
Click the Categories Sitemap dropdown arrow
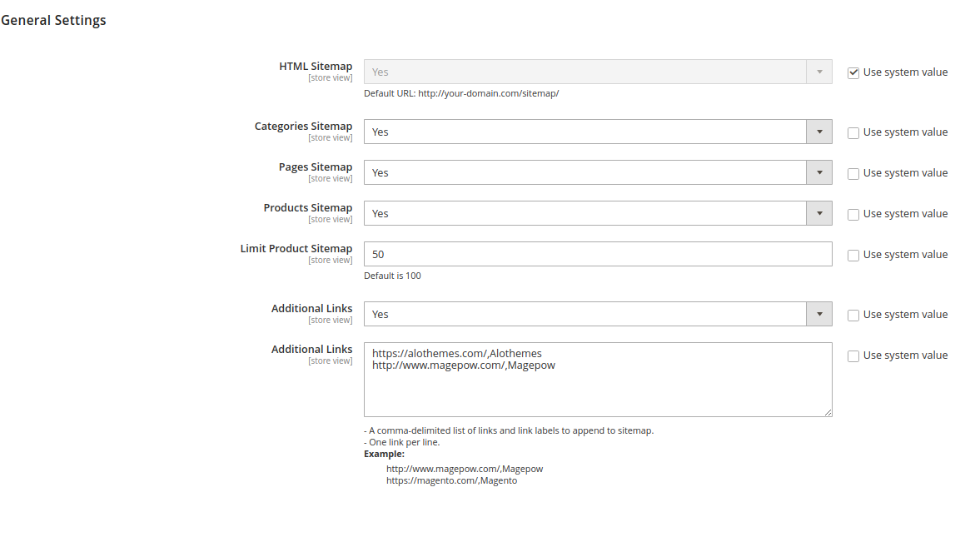click(x=819, y=132)
